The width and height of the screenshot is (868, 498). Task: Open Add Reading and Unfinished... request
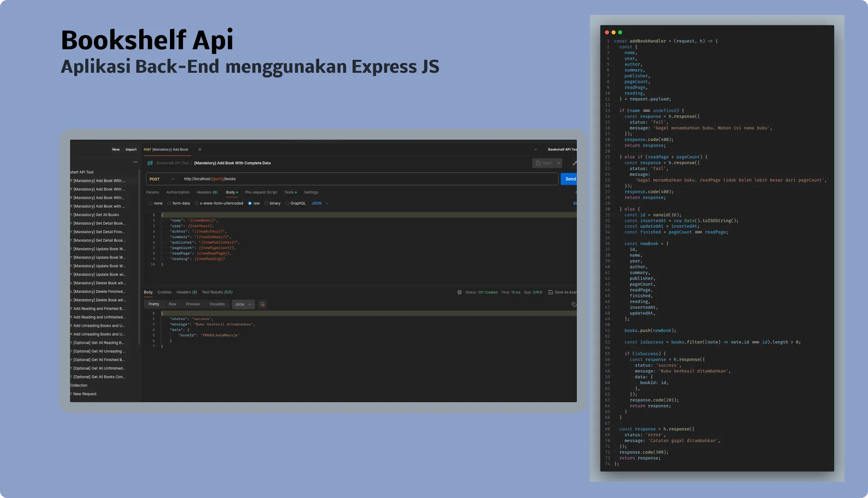tap(99, 317)
